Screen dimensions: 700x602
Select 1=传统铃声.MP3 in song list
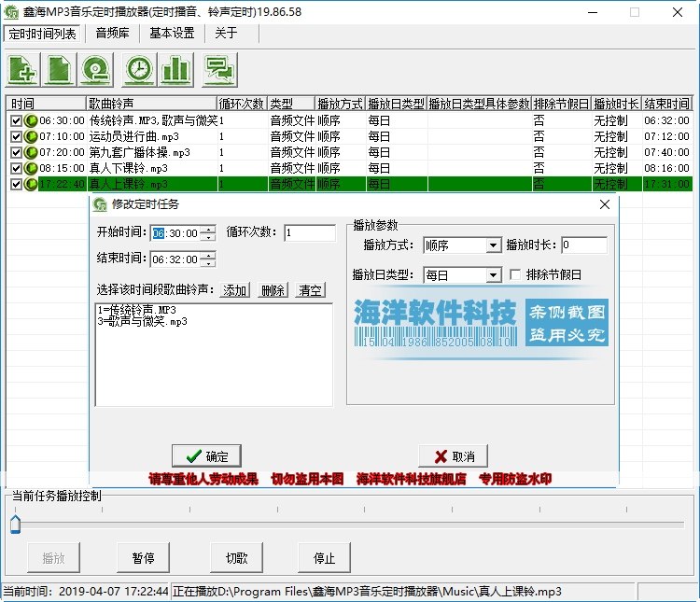(137, 310)
